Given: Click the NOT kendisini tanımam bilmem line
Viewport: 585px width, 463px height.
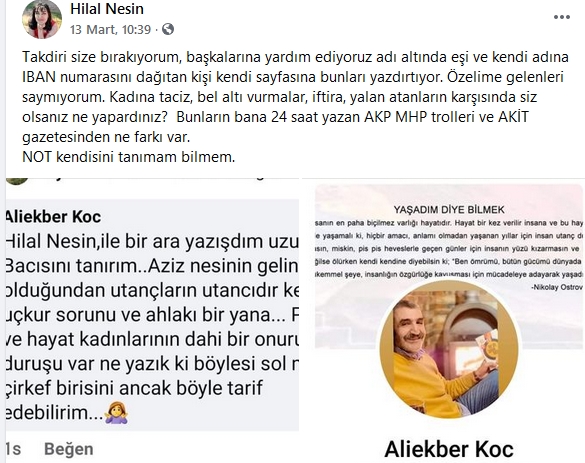Looking at the screenshot, I should pyautogui.click(x=129, y=157).
